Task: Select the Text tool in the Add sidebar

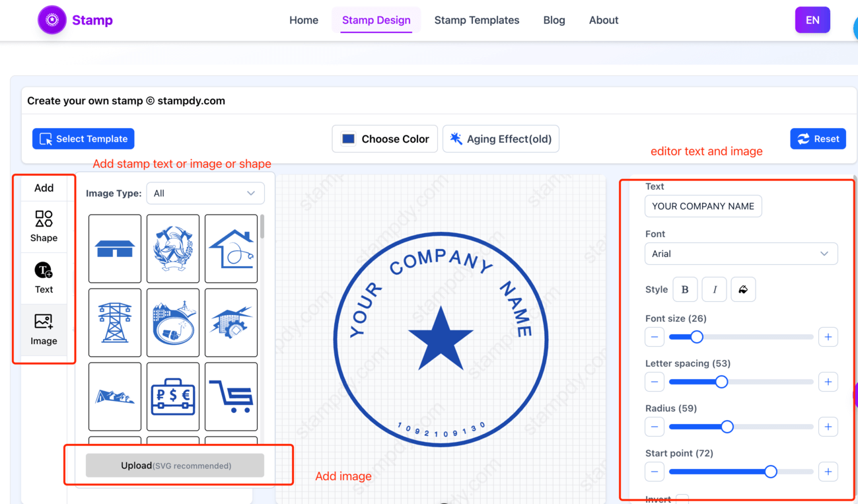Action: tap(44, 277)
